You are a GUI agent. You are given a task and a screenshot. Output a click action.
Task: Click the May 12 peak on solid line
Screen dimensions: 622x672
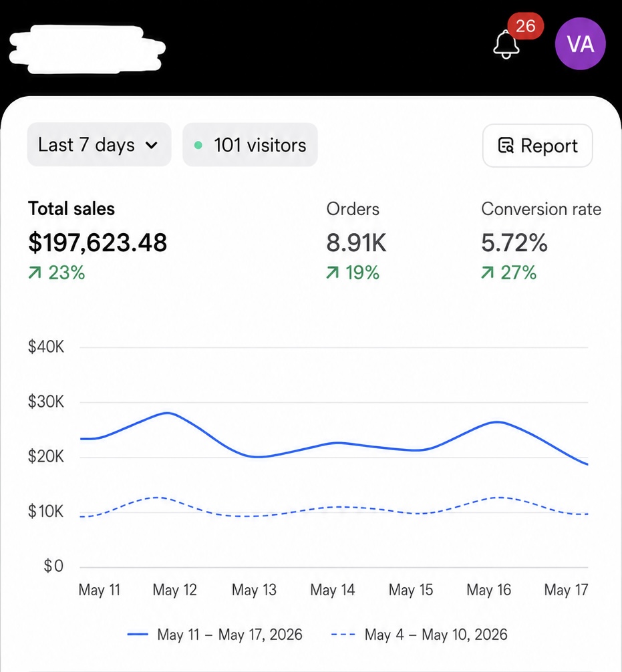[x=167, y=413]
